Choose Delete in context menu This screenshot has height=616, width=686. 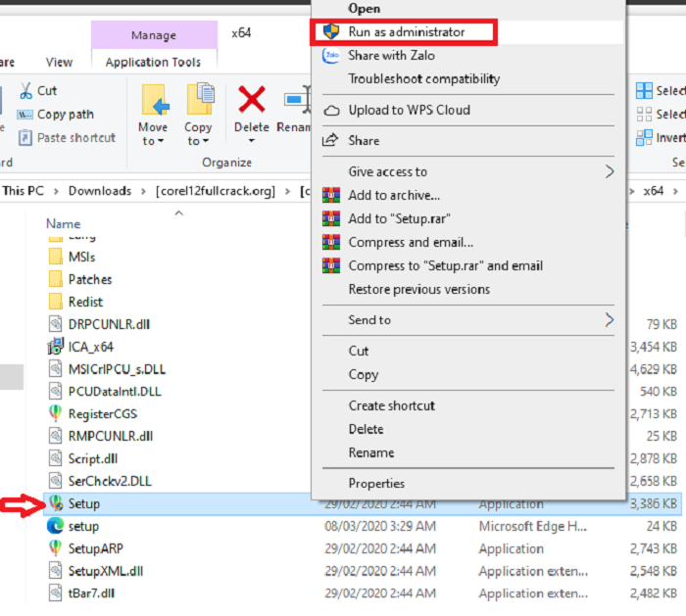(366, 429)
